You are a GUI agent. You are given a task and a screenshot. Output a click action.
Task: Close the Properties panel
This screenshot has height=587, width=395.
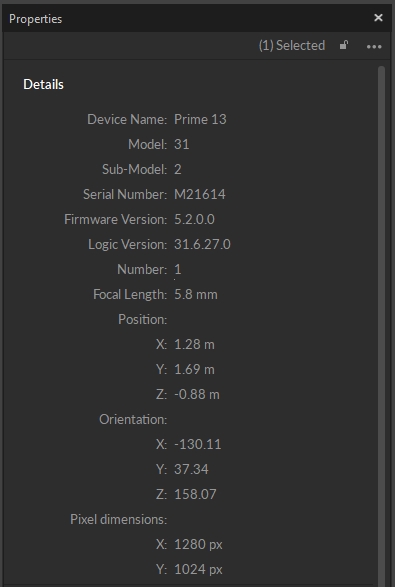[378, 18]
